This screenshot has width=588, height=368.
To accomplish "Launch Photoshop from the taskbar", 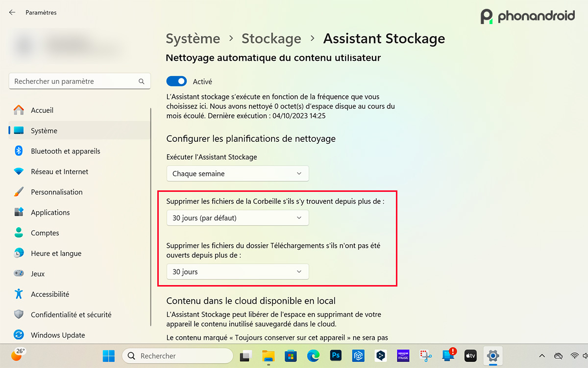I will (336, 355).
